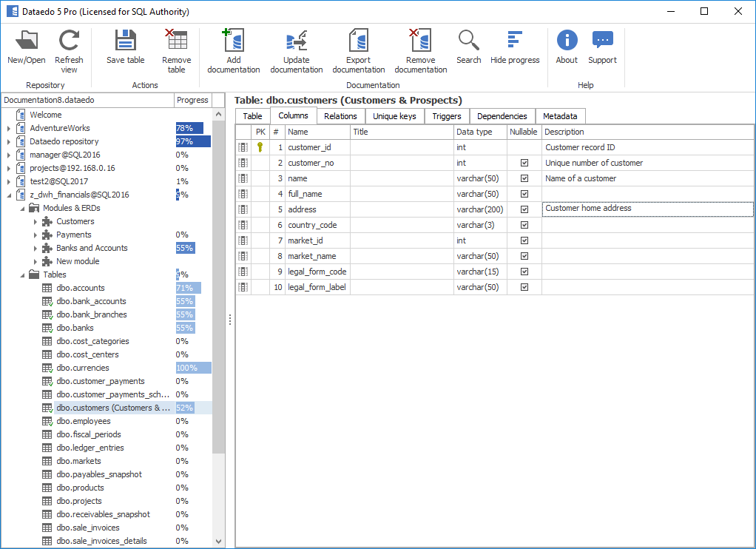Toggle the Nullable checkbox for legal_form_code
Screen dimensions: 756x549
(524, 272)
